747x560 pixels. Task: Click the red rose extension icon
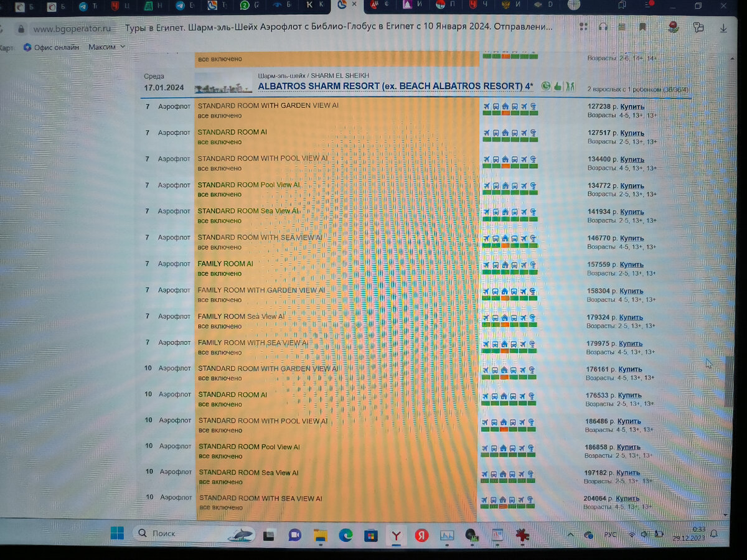[x=673, y=27]
